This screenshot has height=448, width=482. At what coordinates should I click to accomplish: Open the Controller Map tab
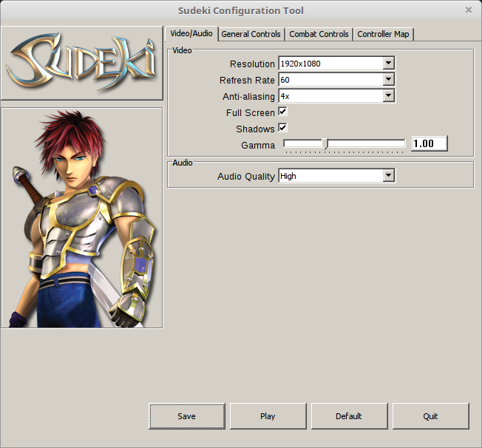(x=383, y=34)
